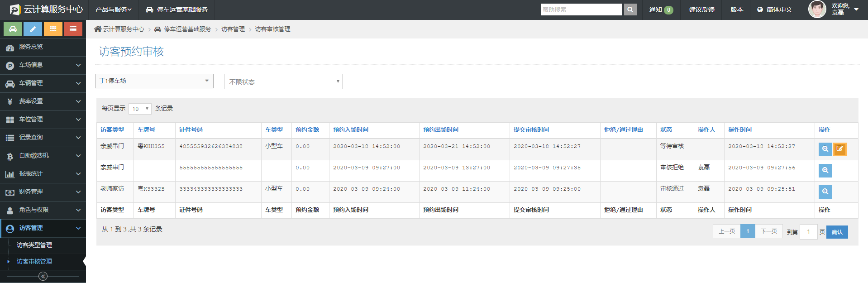Expand the 费率设置 menu chevron
Viewport: 868px width, 283px height.
(78, 101)
